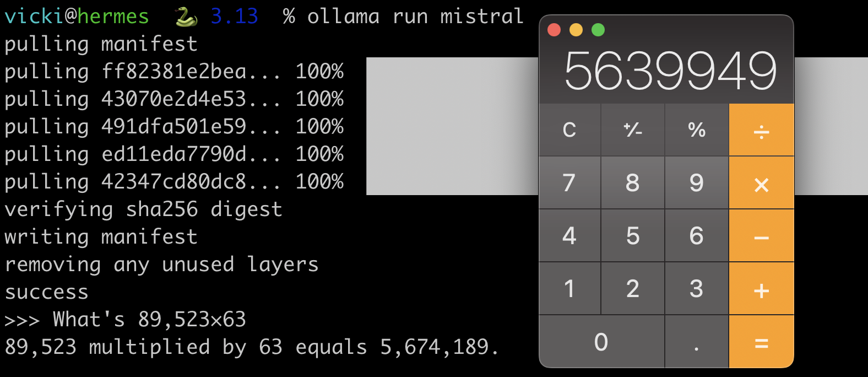This screenshot has height=377, width=868.
Task: Click the 'pulling manifest' line
Action: 101,44
